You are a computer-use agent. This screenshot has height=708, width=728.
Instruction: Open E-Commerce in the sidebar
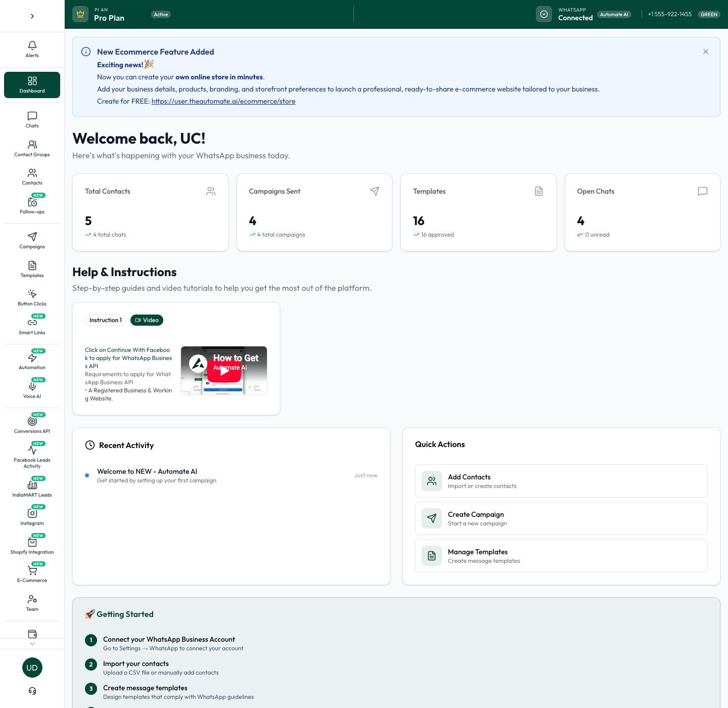tap(32, 574)
